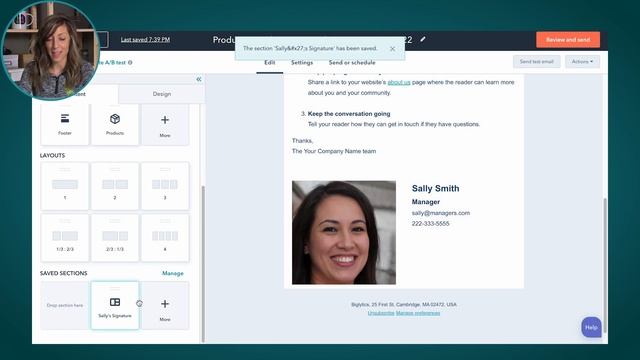Switch to the Design tab

tap(162, 94)
